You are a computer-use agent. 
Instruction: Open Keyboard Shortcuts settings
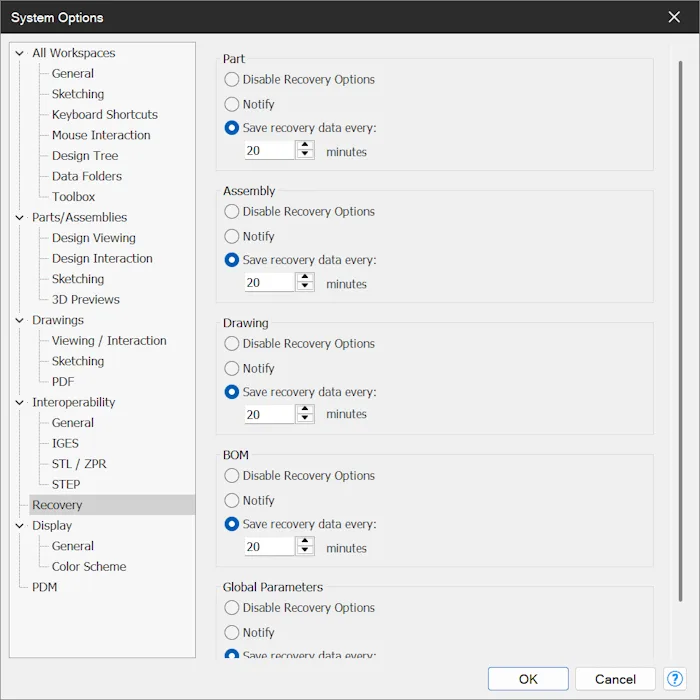104,114
